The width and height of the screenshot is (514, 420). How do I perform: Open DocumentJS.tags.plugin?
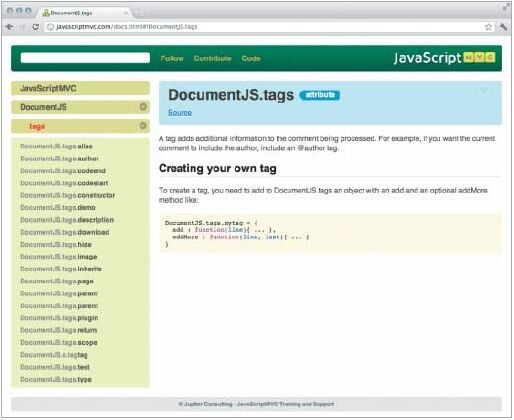point(59,318)
